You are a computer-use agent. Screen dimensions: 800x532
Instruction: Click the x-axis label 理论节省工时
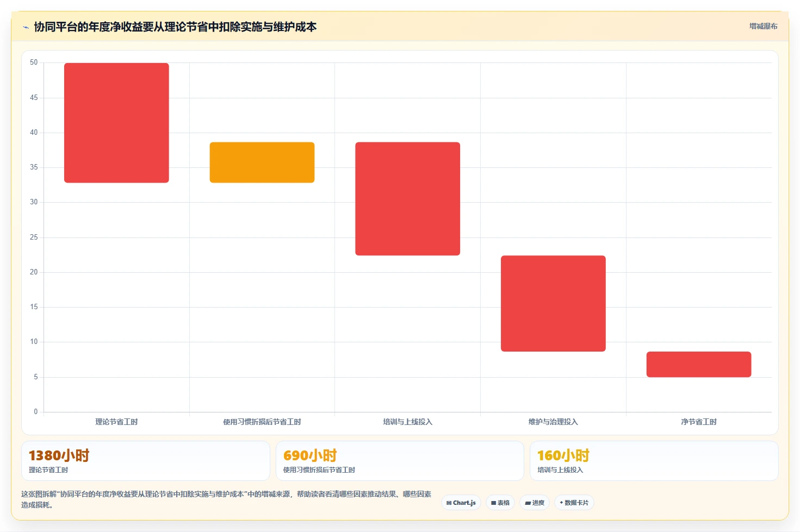116,422
